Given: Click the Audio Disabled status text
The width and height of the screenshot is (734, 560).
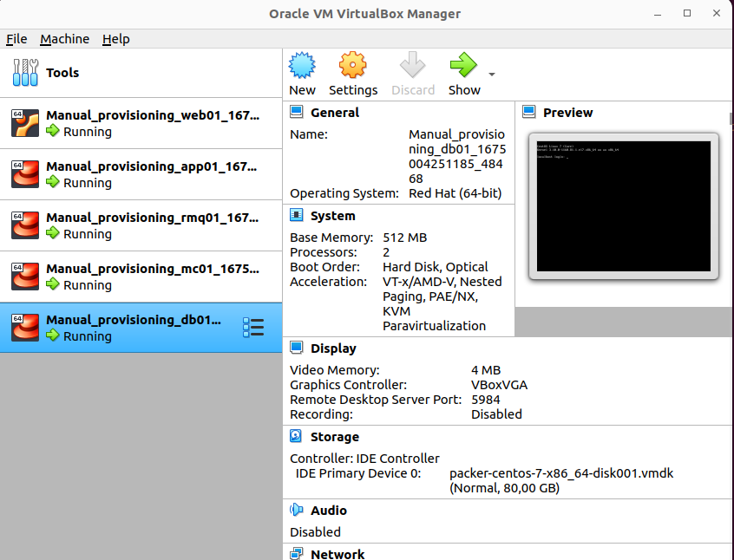Looking at the screenshot, I should tap(315, 532).
